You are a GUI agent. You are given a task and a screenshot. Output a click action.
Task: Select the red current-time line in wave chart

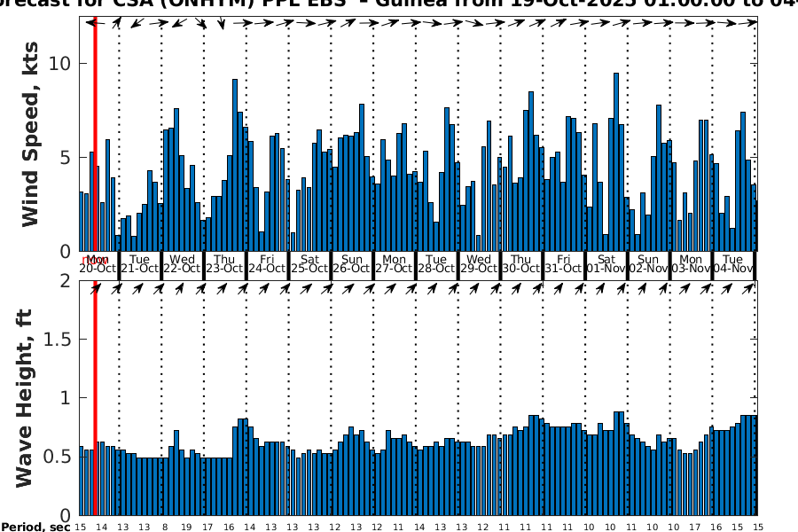coord(95,399)
